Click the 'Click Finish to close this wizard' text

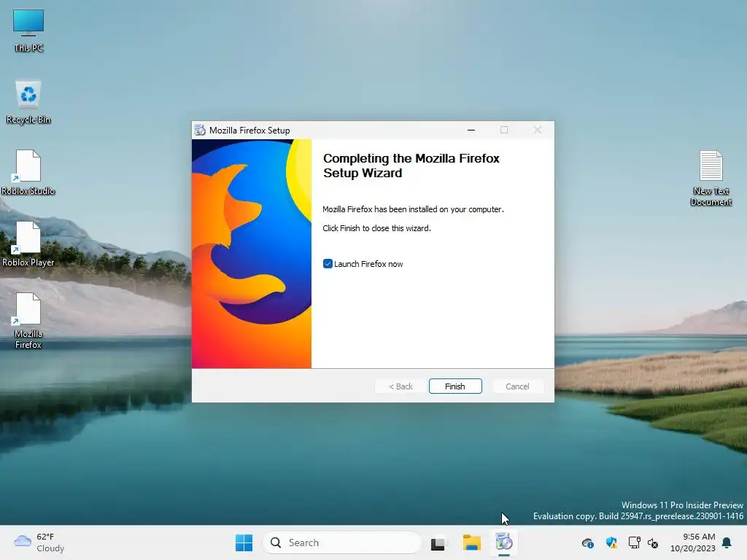[376, 228]
